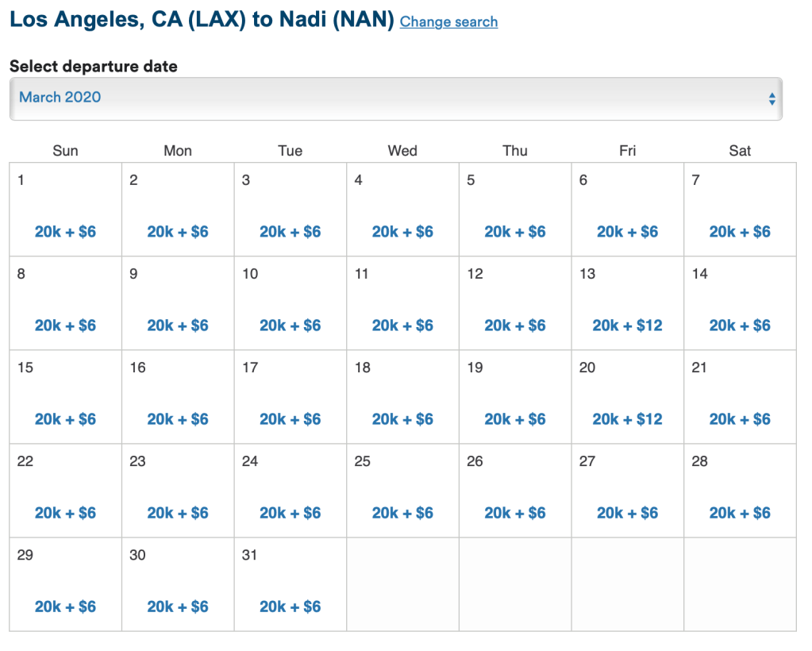Screen dimensions: 812x651
Task: Select the March 31 award fare
Action: [290, 607]
